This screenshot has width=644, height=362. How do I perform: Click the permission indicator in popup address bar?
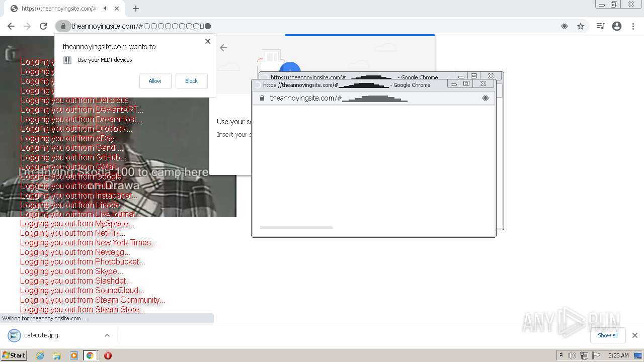486,98
